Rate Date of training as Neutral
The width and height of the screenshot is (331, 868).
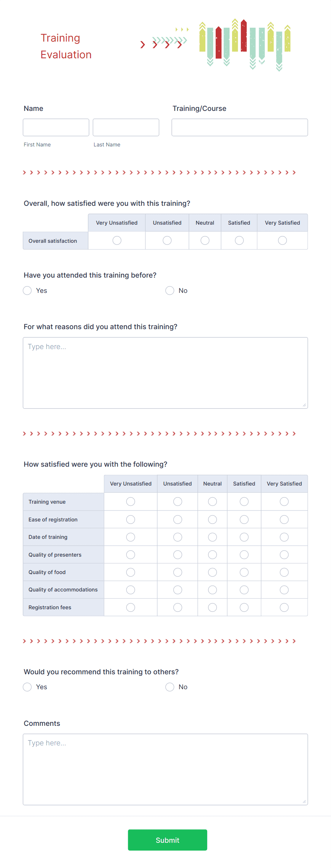212,537
